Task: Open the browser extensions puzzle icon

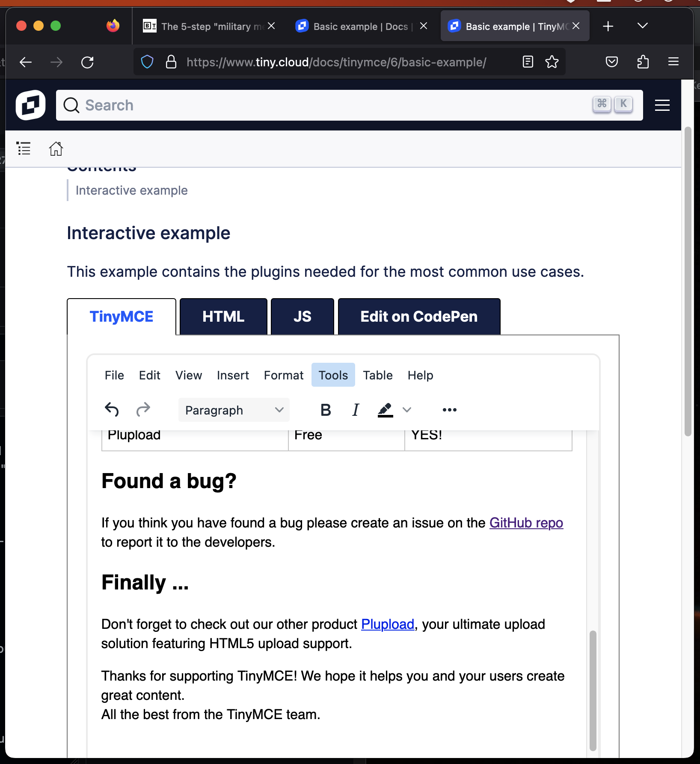Action: 643,62
